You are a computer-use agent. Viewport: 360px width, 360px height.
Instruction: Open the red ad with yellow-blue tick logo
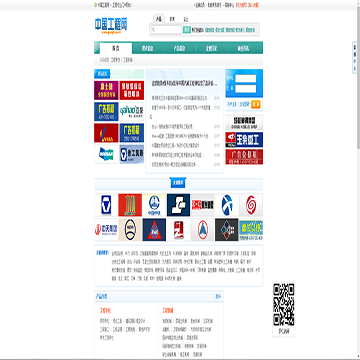[106, 133]
